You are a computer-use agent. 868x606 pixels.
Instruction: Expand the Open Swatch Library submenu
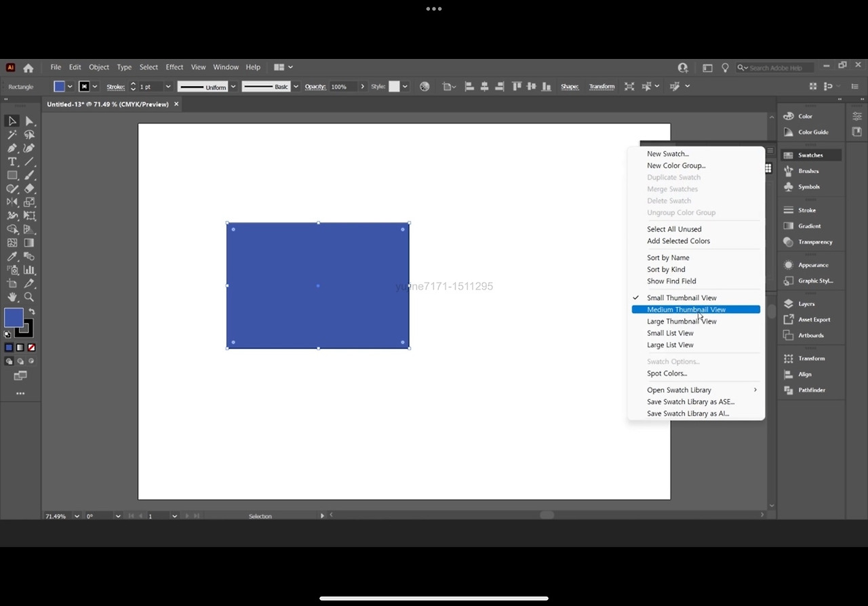click(696, 390)
